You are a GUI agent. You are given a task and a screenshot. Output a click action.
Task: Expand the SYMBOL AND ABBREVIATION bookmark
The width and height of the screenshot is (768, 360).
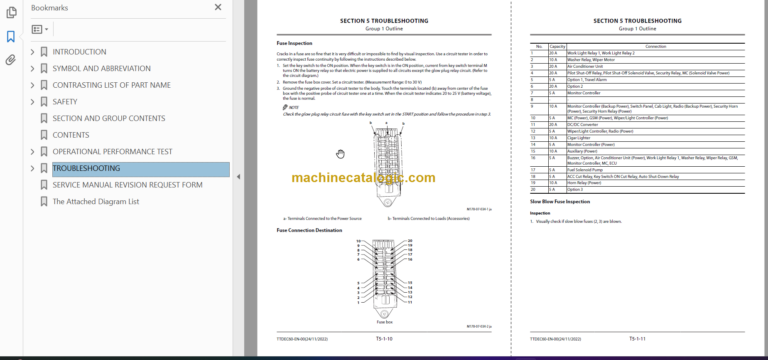pos(32,69)
